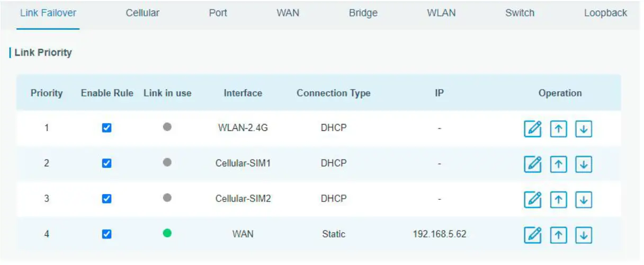Viewport: 644px width, 265px height.
Task: Switch to the Cellular tab
Action: tap(142, 13)
